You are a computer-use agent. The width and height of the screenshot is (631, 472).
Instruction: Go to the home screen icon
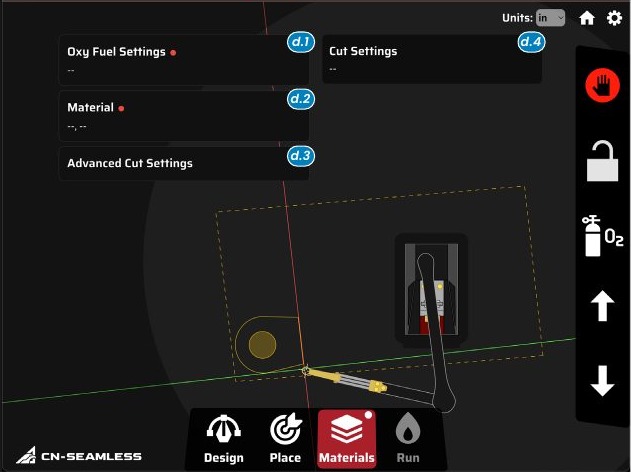[587, 18]
